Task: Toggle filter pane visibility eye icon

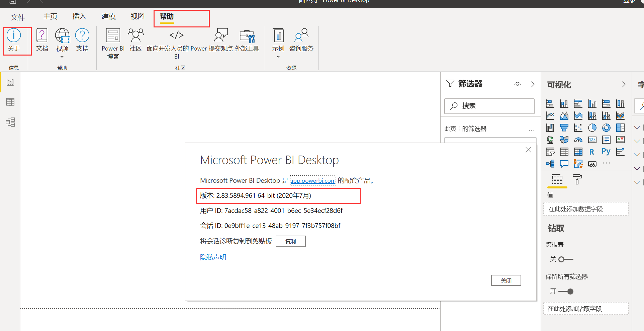Action: pos(518,84)
